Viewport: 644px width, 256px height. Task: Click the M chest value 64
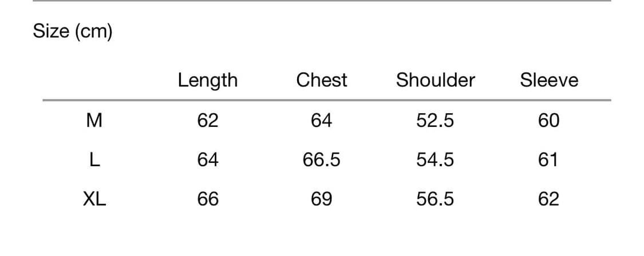tap(321, 121)
